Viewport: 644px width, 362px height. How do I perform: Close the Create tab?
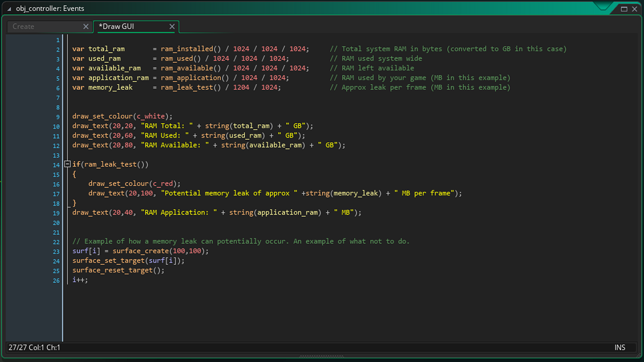(86, 27)
